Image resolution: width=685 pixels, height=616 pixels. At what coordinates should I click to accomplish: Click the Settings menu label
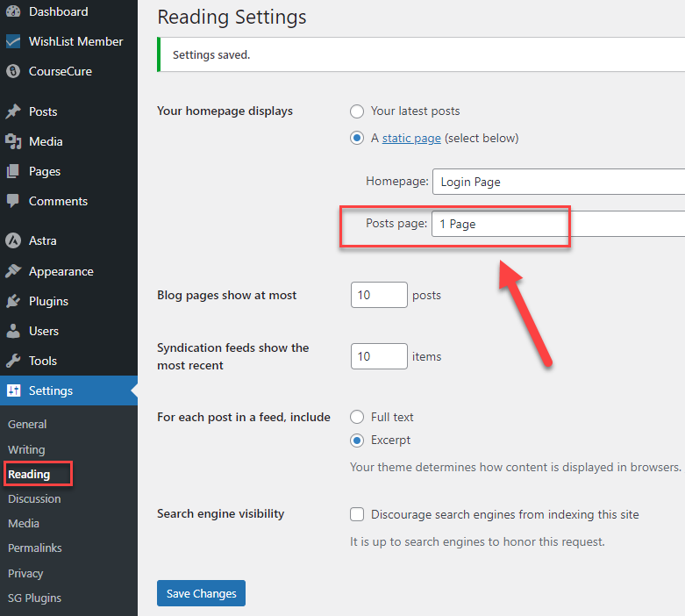pyautogui.click(x=51, y=390)
